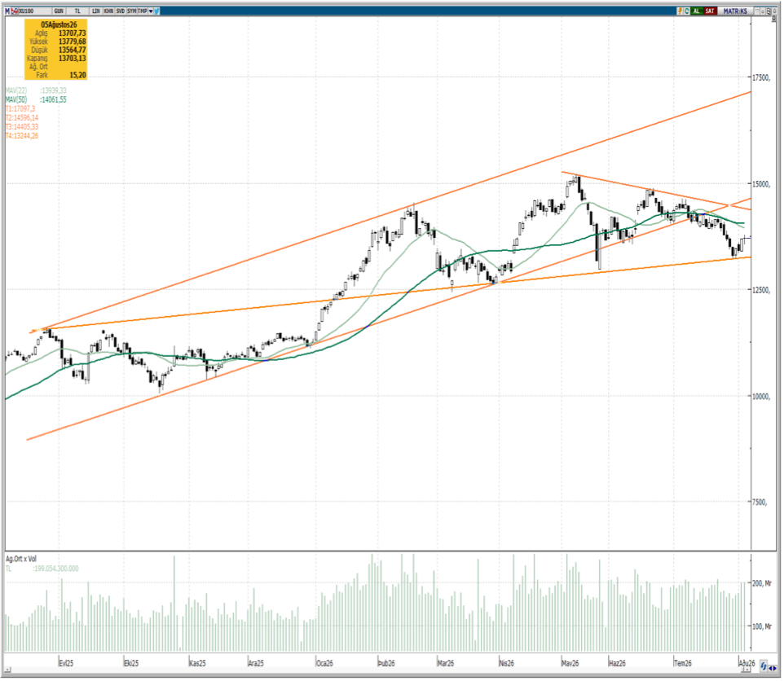784x681 pixels.
Task: Click the T3:14405,33 trendline value
Action: [21, 126]
